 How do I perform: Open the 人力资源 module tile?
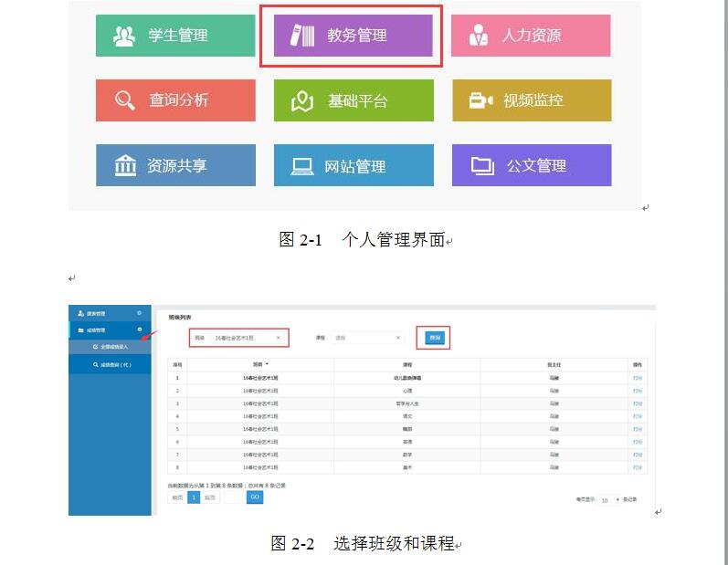point(531,36)
